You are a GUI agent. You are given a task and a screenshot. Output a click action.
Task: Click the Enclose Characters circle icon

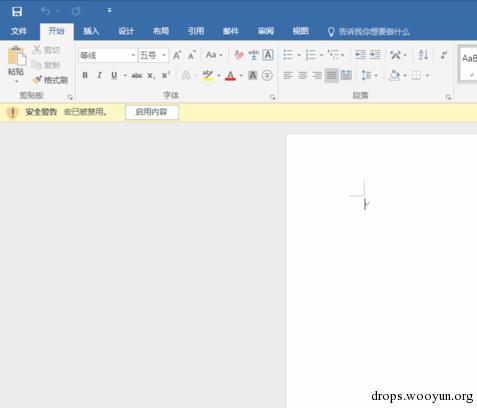[267, 76]
